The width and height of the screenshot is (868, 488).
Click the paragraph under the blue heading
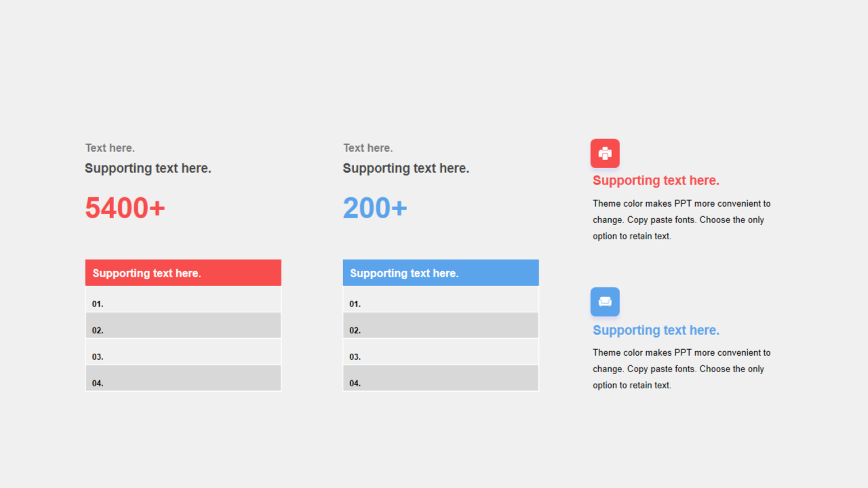[x=682, y=369]
